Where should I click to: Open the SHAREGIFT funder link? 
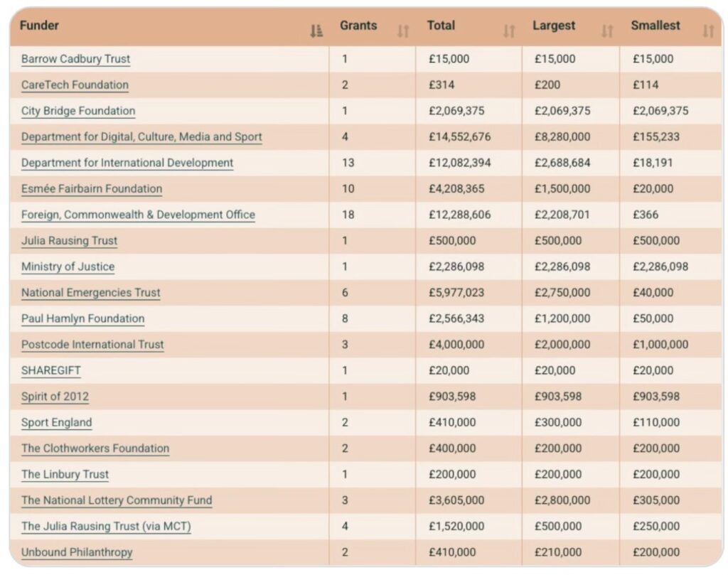click(x=51, y=370)
